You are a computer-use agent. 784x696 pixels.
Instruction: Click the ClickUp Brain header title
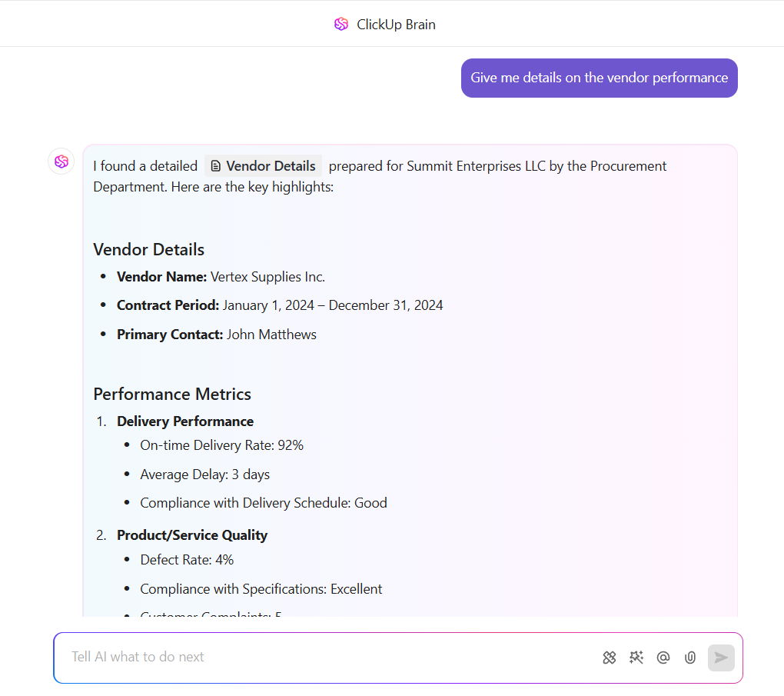pos(396,25)
